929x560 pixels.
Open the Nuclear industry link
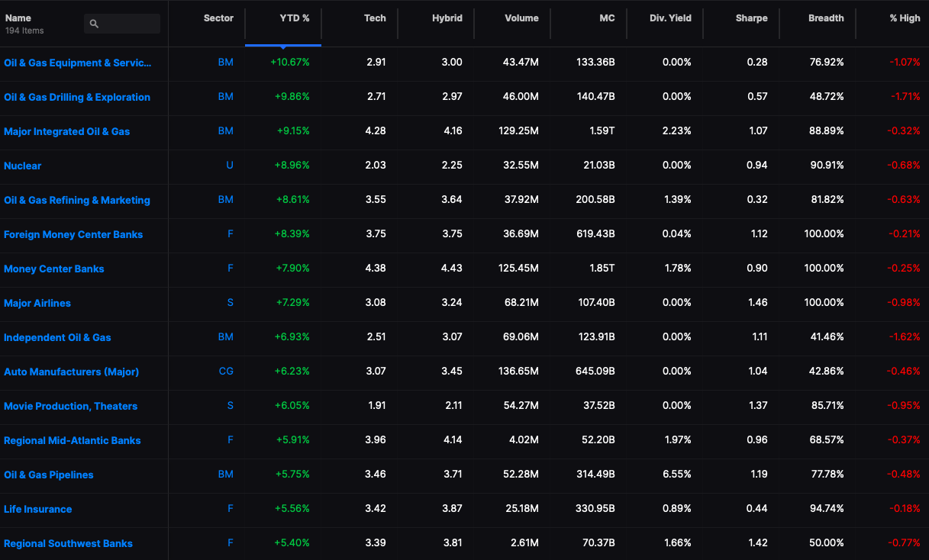[23, 166]
